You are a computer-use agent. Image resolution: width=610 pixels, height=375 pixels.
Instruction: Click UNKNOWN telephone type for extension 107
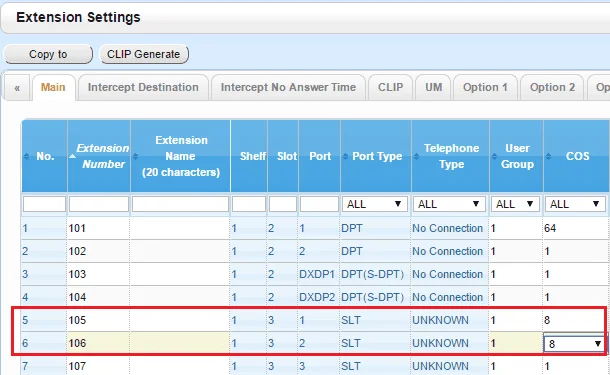[x=450, y=366]
